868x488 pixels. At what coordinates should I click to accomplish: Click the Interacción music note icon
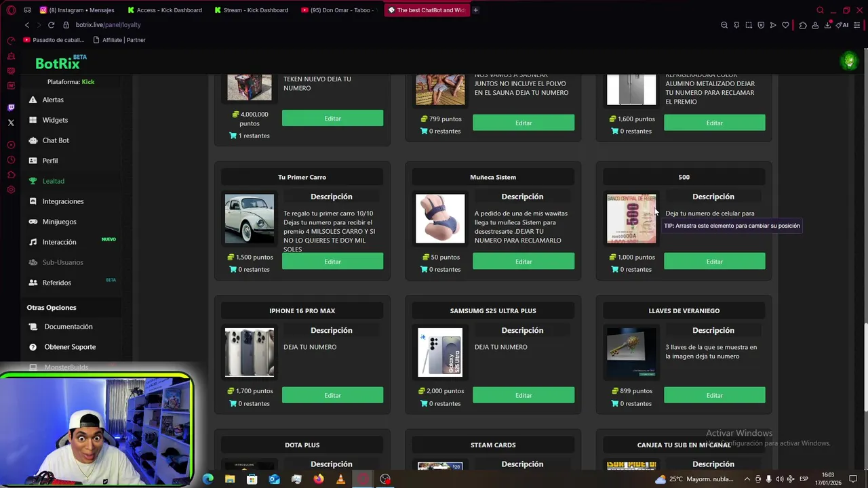[x=33, y=242]
